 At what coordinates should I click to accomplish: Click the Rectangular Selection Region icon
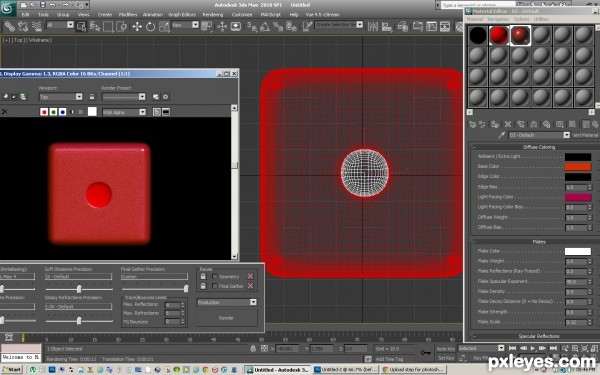click(x=108, y=26)
